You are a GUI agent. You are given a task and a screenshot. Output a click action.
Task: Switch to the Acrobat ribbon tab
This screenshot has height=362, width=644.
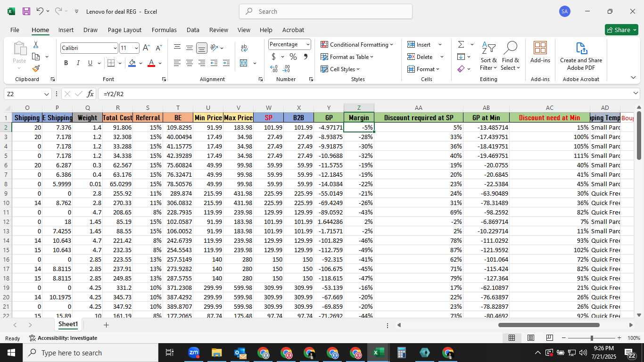[x=293, y=30]
